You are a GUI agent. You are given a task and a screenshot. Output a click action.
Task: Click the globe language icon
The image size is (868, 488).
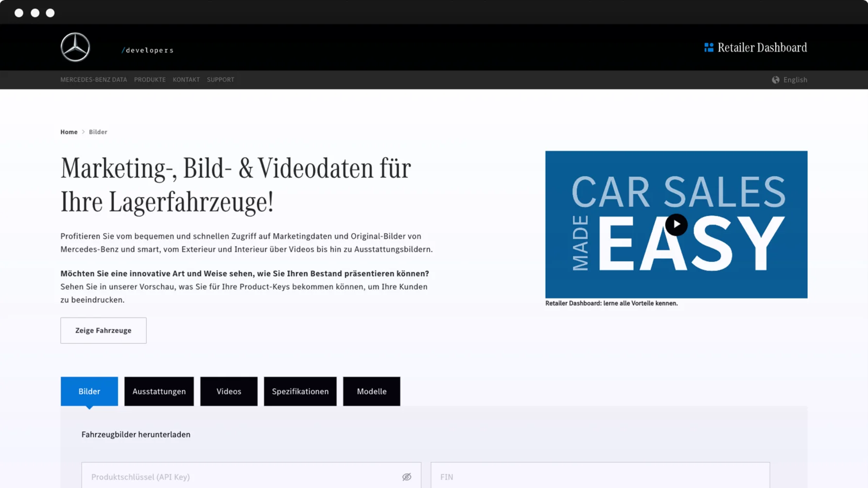tap(776, 80)
